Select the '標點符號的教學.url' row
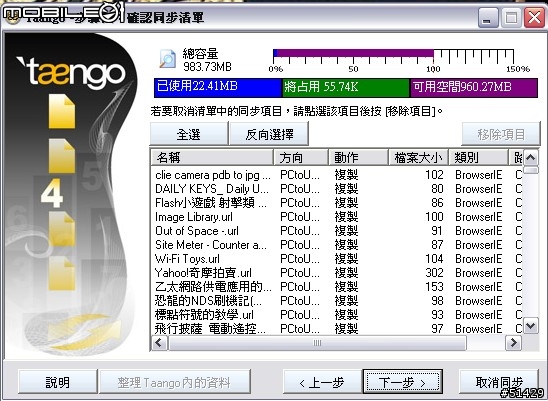 337,315
